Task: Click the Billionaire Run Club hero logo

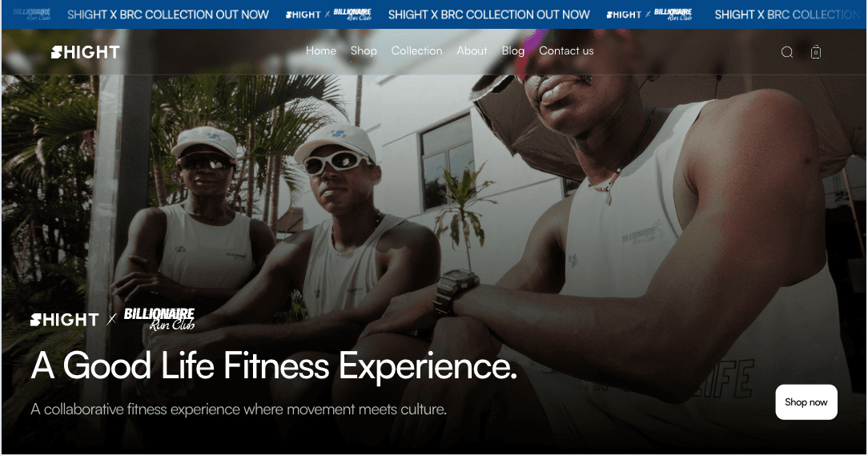Action: (159, 319)
